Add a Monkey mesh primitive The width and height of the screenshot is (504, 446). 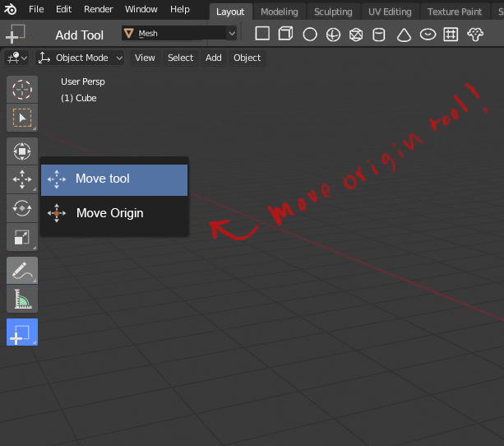coord(475,34)
